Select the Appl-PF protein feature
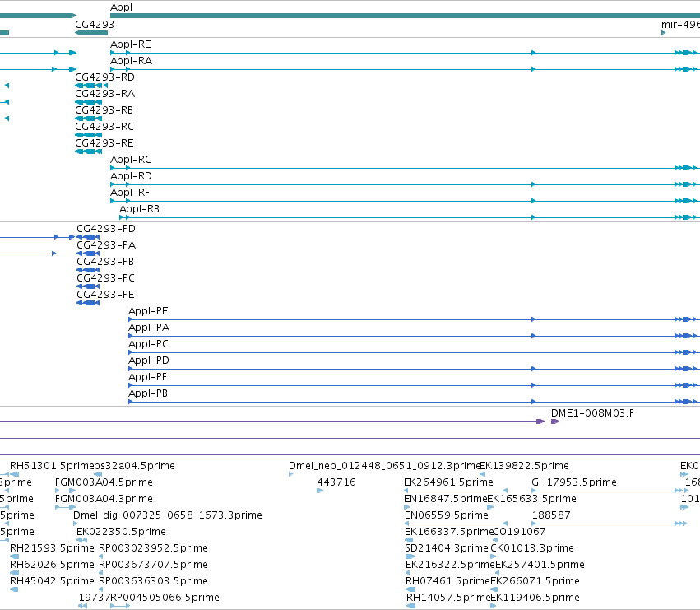Viewport: 700px width, 610px height. [x=147, y=377]
